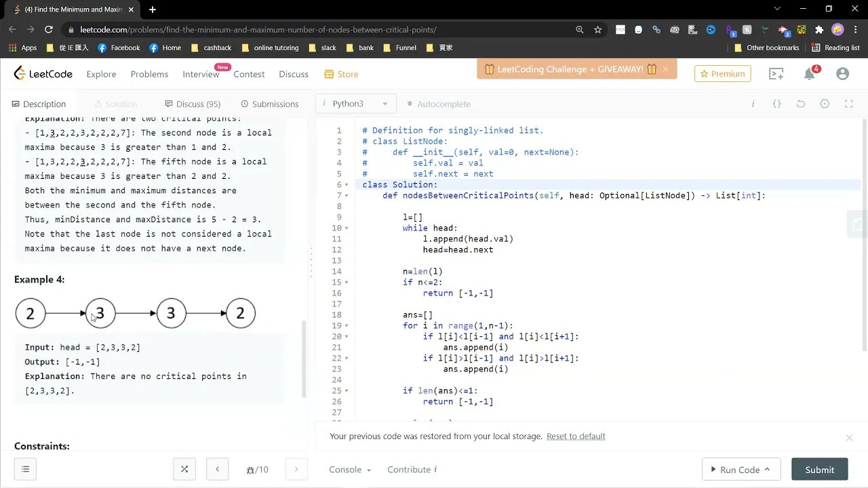
Task: Go to next problem arrow
Action: click(x=296, y=469)
